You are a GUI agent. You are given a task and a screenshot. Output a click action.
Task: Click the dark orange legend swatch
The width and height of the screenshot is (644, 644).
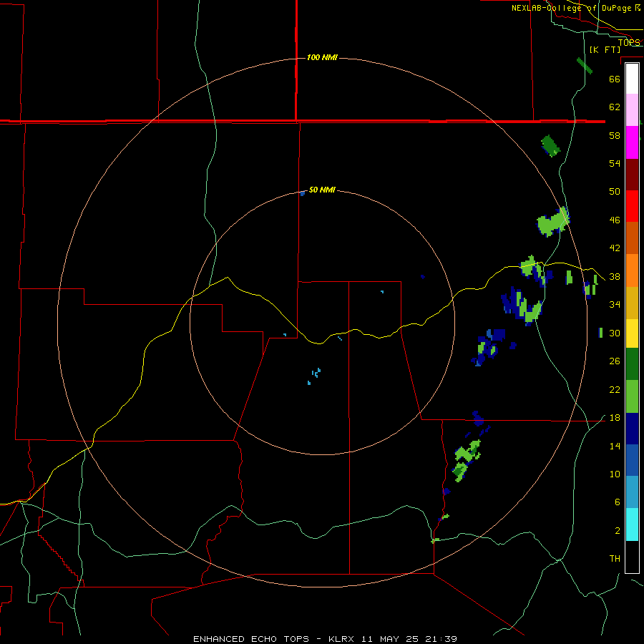coord(632,238)
